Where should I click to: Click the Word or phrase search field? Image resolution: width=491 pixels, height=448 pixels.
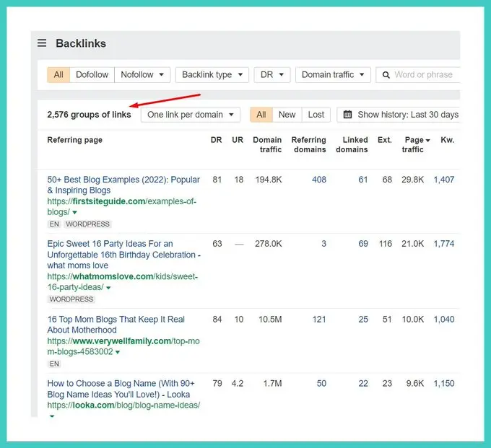[425, 74]
